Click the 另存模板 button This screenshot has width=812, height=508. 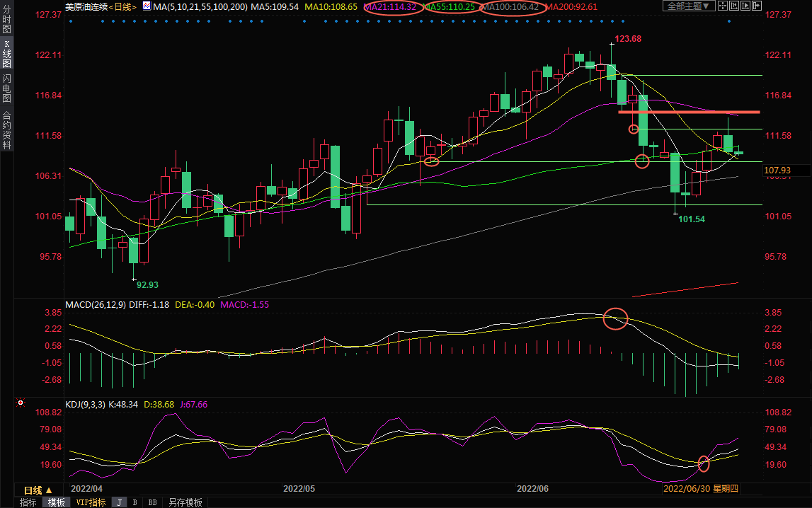[x=185, y=502]
